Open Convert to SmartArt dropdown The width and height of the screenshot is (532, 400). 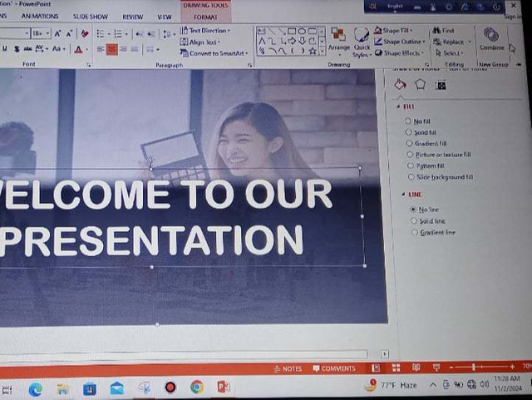(214, 53)
